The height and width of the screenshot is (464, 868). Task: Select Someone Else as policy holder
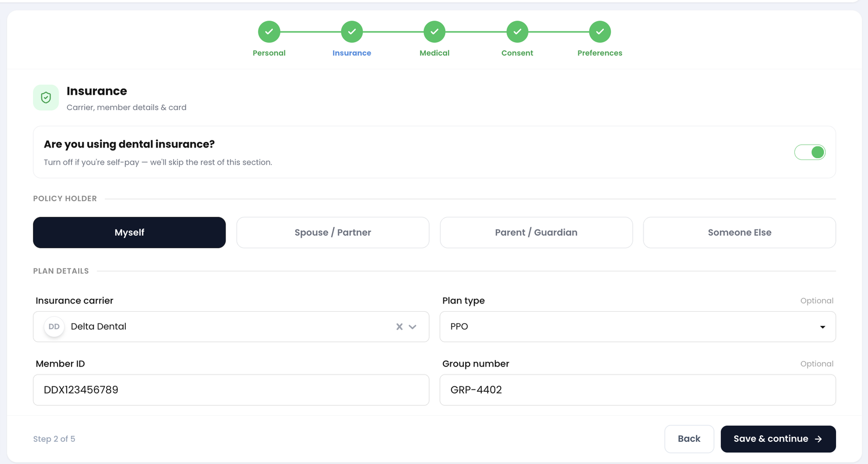(x=739, y=233)
